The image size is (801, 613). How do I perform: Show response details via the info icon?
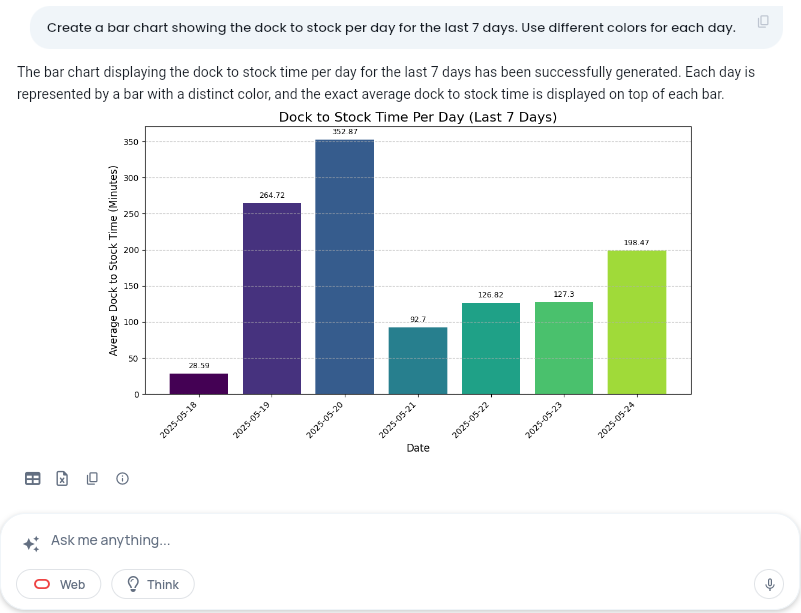(122, 479)
